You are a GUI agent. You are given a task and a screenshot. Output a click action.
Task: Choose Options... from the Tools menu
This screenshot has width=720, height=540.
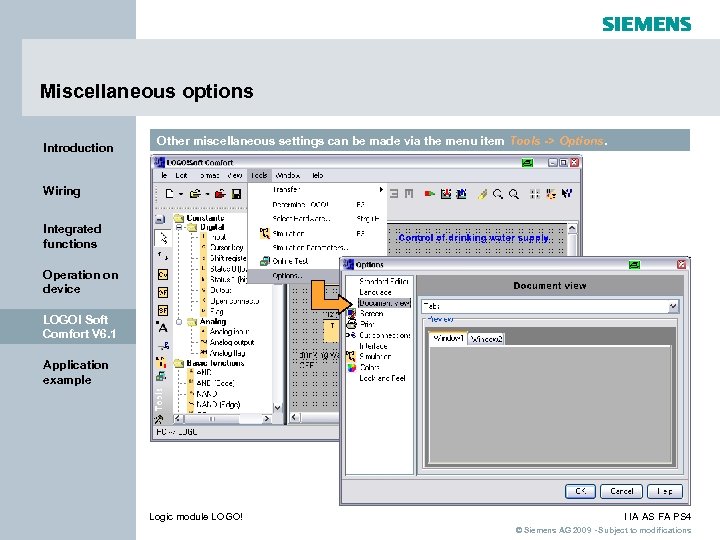click(x=295, y=276)
